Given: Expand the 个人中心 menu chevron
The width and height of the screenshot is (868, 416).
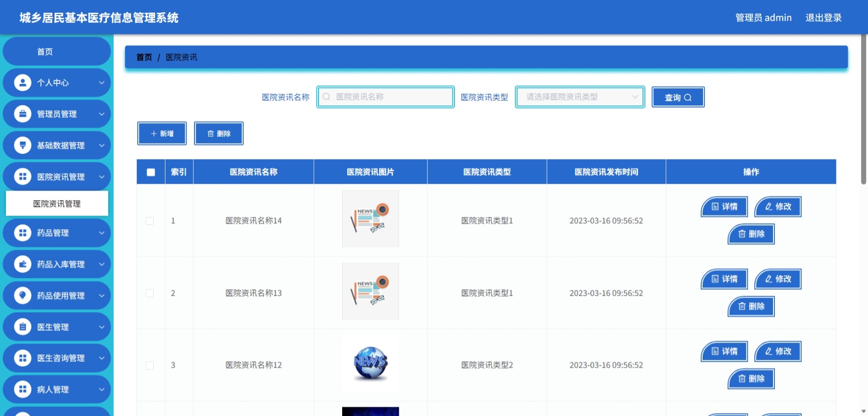Looking at the screenshot, I should pyautogui.click(x=101, y=82).
